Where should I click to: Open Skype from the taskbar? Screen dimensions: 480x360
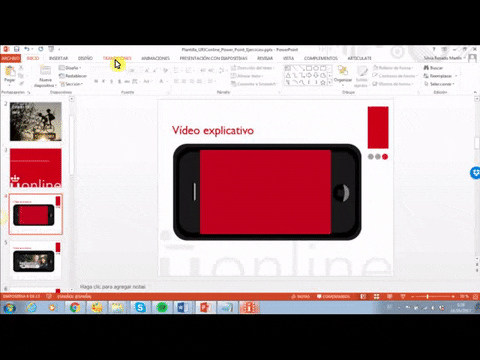point(140,307)
